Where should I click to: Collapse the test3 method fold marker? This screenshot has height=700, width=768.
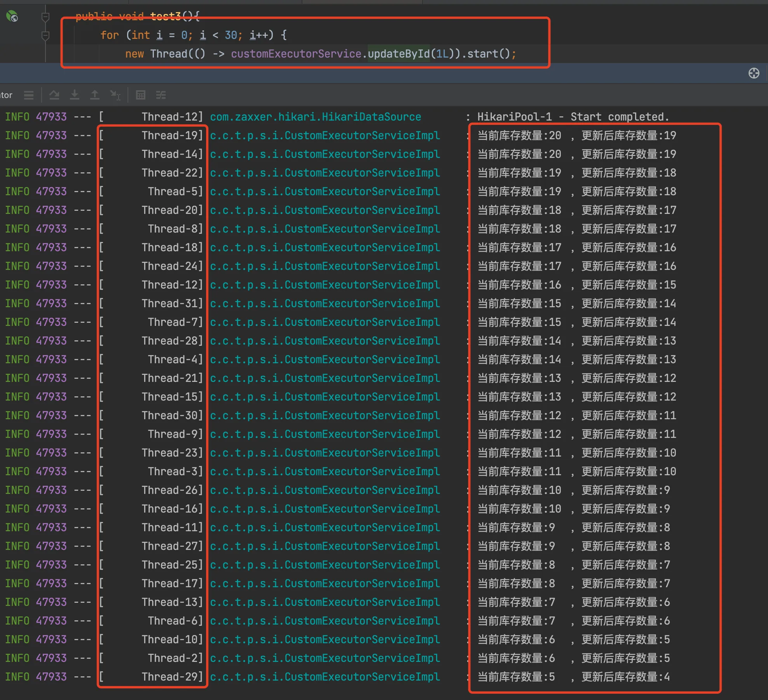point(45,17)
